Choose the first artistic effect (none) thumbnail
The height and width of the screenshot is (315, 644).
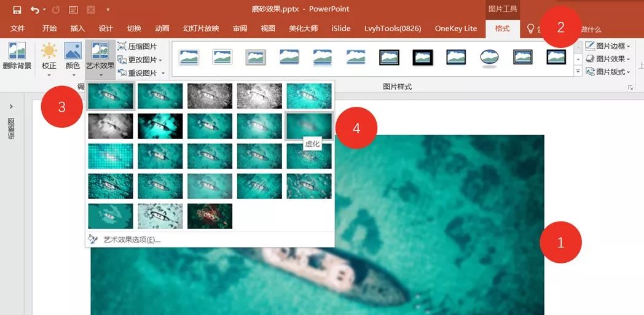(111, 96)
